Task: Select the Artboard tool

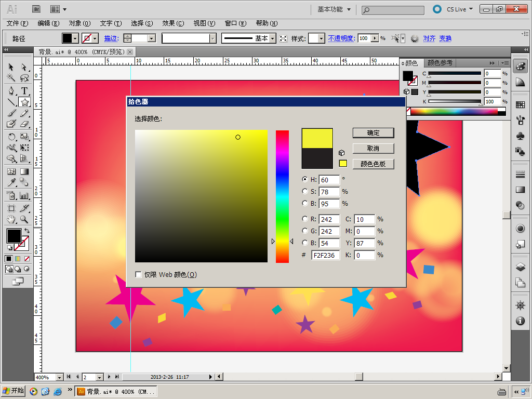Action: (11, 208)
